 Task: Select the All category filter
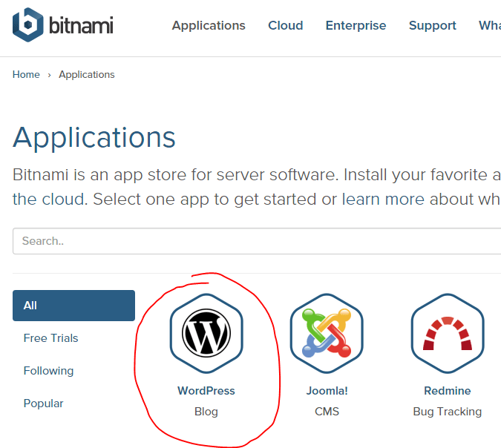pos(73,306)
